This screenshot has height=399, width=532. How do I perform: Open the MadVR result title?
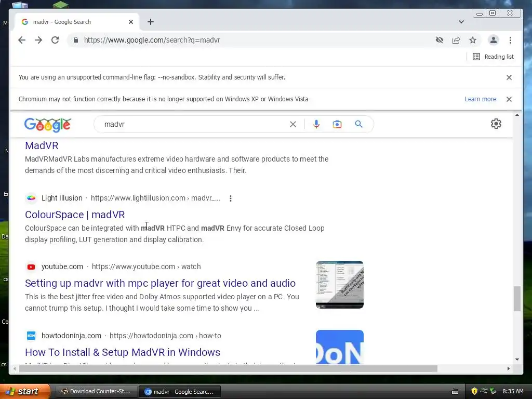[x=42, y=145]
